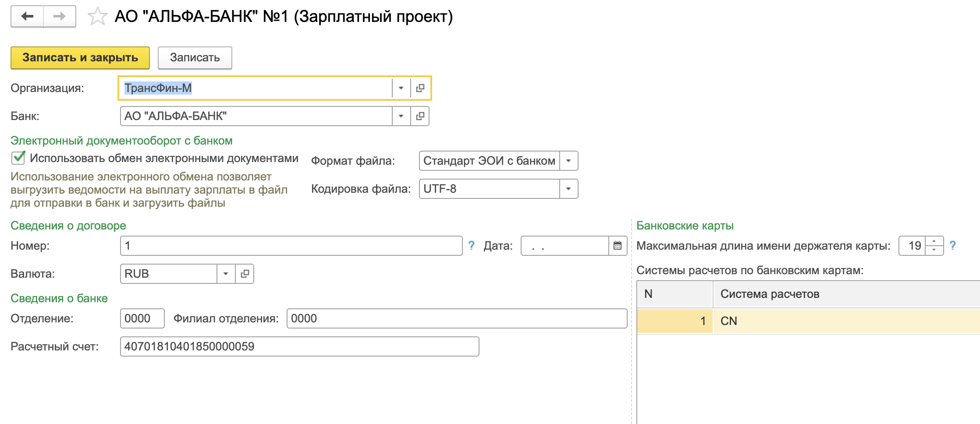Click the Система расчетов column header
980x424 pixels.
point(847,294)
